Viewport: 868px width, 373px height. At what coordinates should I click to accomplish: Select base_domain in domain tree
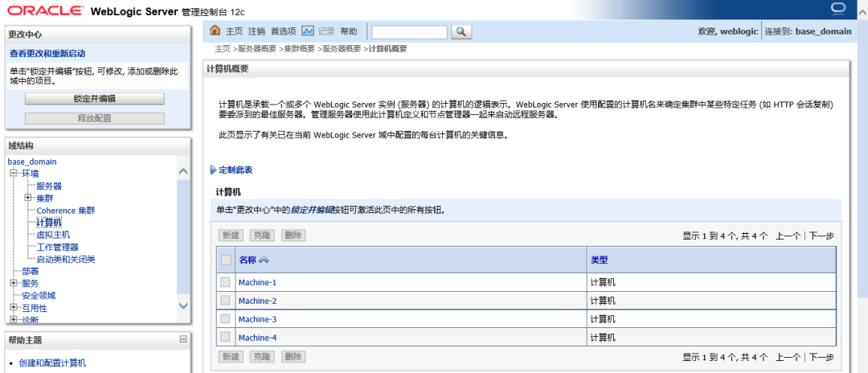(32, 162)
